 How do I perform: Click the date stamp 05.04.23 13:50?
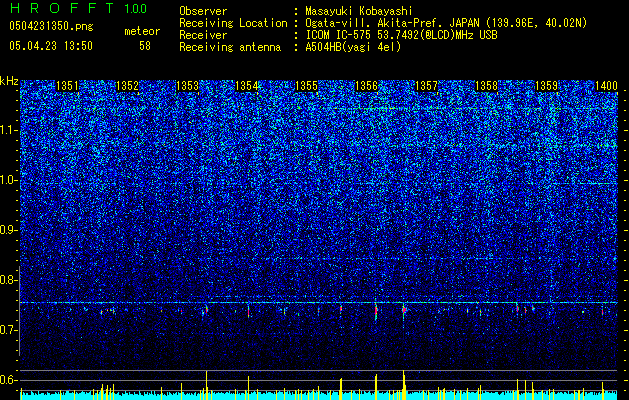(x=51, y=46)
